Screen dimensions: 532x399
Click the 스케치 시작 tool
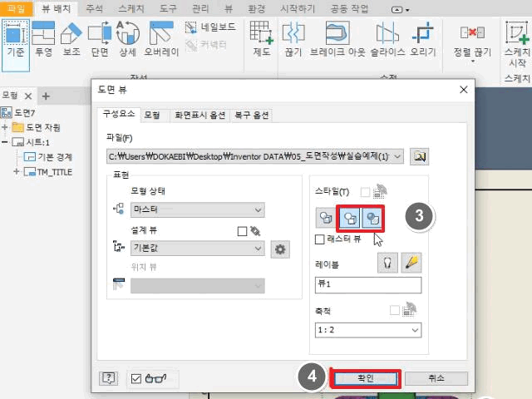coord(517,44)
